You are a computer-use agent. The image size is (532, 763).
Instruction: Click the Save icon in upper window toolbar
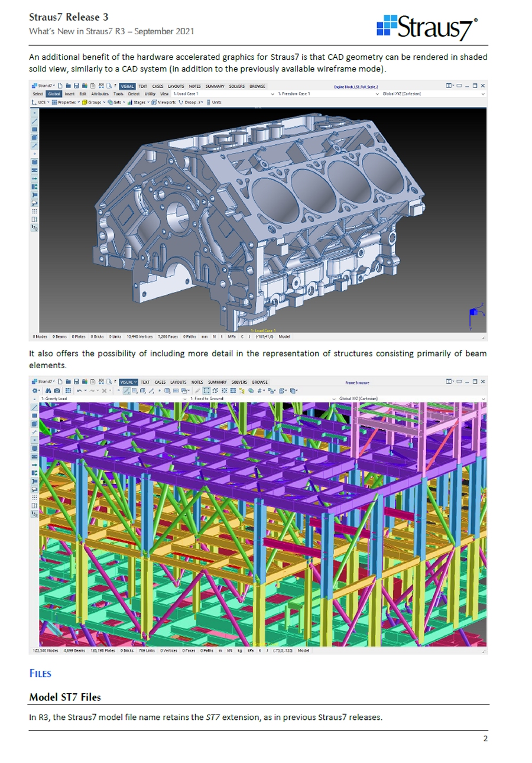(x=76, y=86)
